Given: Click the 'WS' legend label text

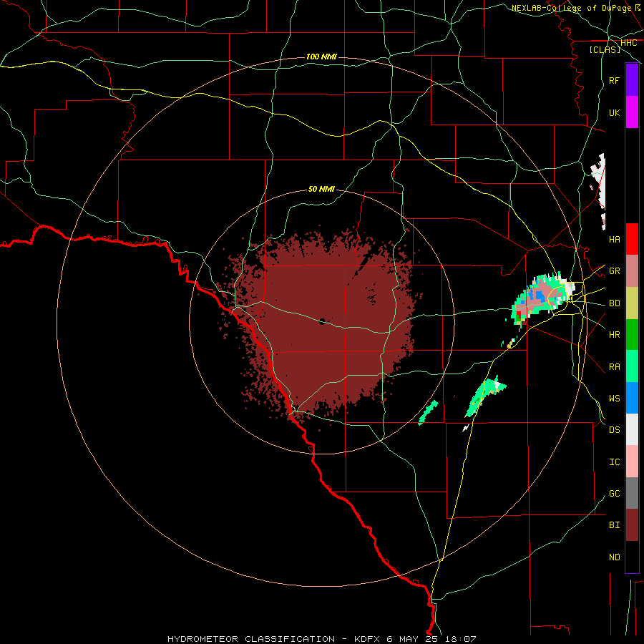Looking at the screenshot, I should point(614,398).
